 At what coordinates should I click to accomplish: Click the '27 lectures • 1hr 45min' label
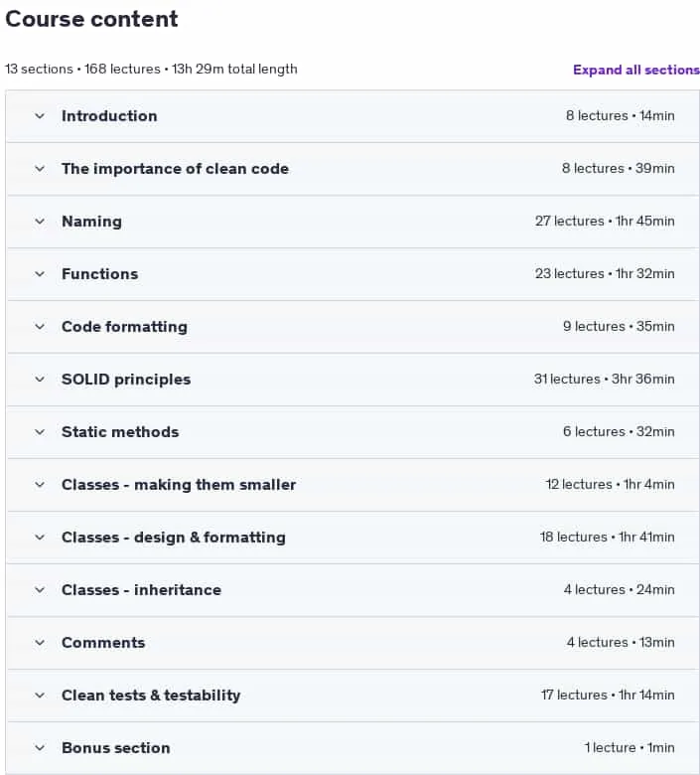point(605,221)
